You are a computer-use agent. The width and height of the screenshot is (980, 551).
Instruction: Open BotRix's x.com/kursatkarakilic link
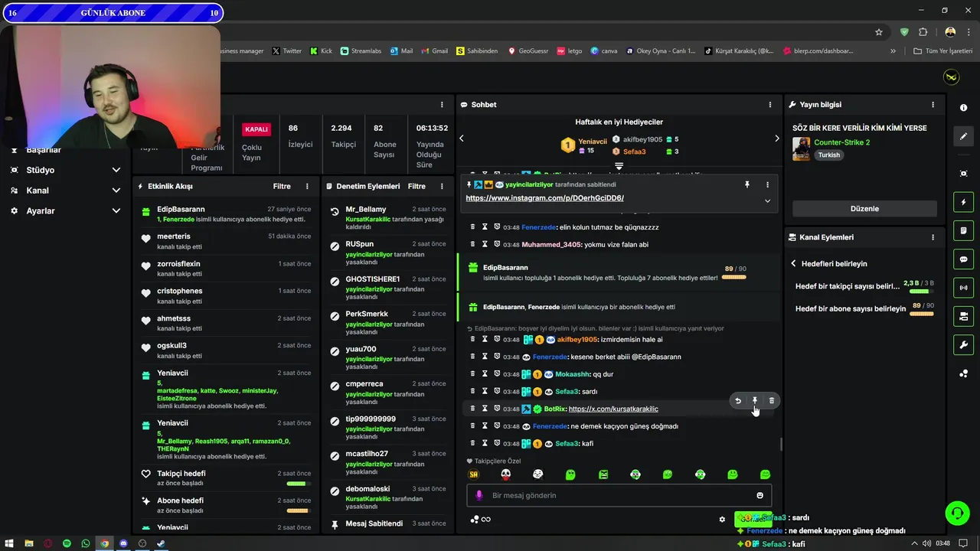tap(613, 409)
